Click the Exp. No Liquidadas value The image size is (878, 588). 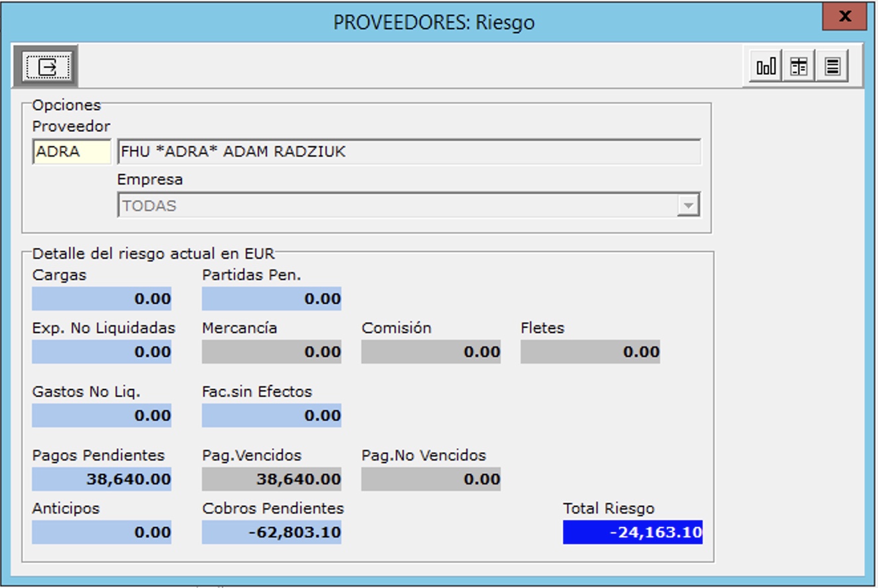point(102,352)
